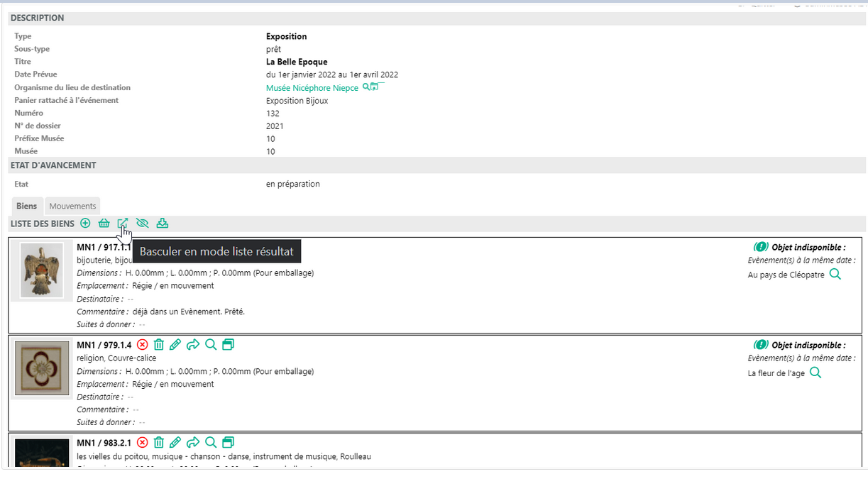This screenshot has width=868, height=479.
Task: Select the Biens tab
Action: click(27, 206)
